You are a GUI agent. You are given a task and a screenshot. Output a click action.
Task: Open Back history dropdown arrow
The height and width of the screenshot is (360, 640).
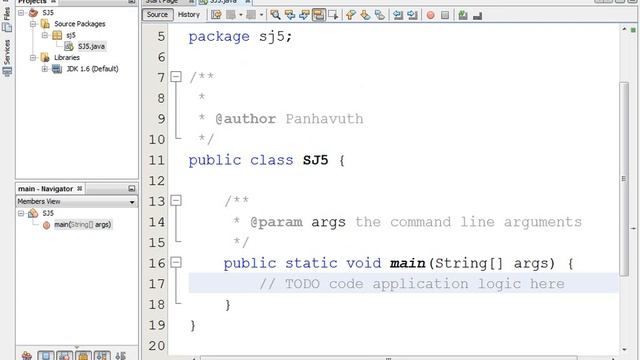tap(241, 15)
